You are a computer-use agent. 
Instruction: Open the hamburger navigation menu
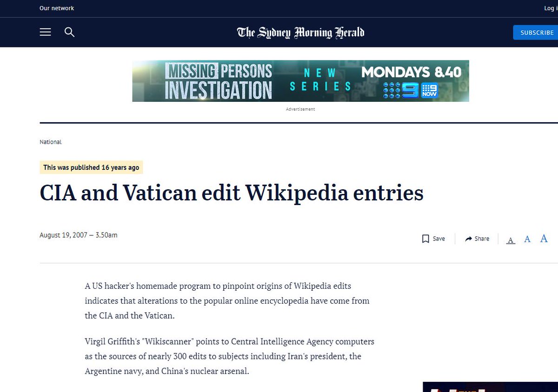45,32
